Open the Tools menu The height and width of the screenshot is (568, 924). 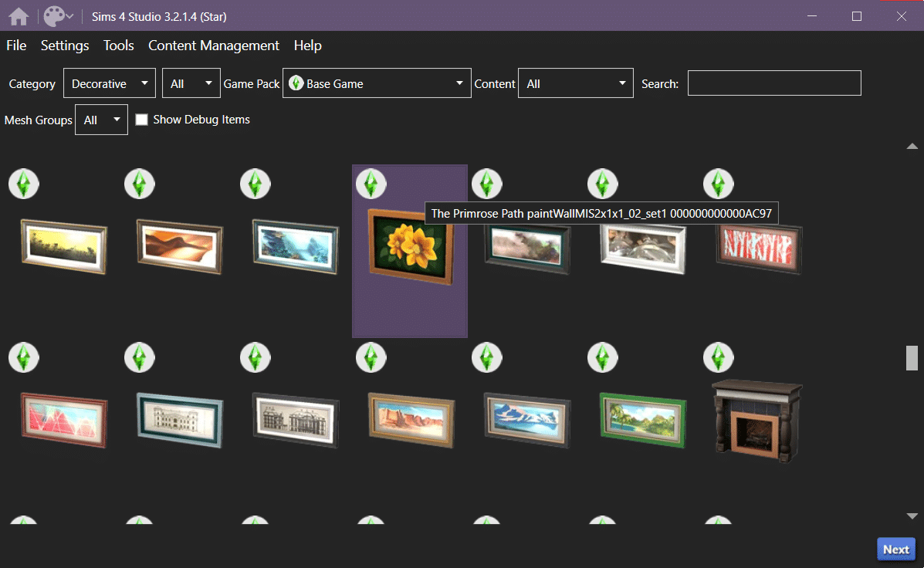[118, 46]
